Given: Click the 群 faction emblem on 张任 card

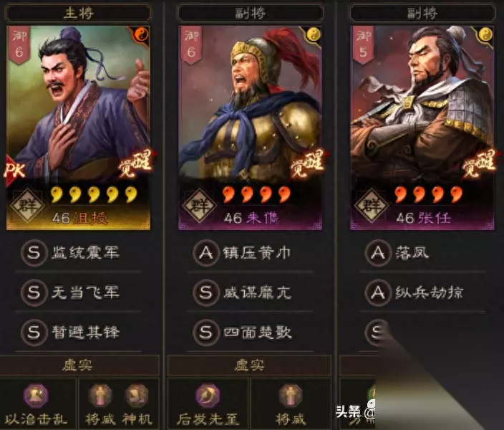Looking at the screenshot, I should 372,206.
